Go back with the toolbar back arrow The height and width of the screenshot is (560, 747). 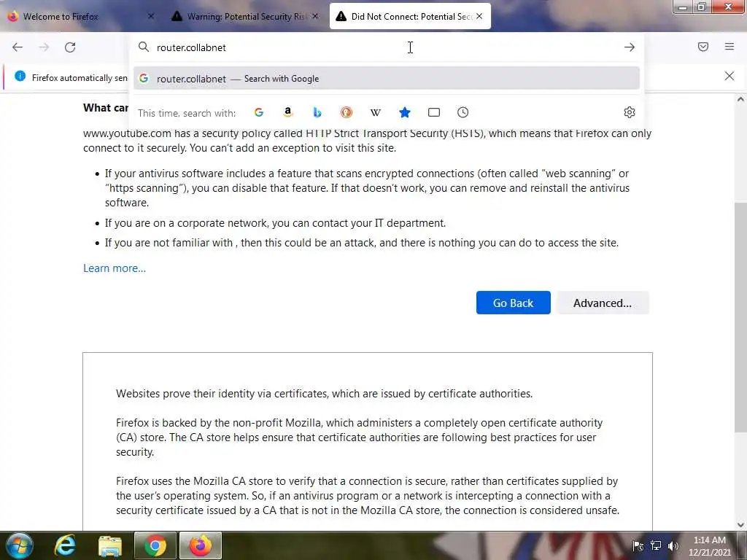[18, 47]
